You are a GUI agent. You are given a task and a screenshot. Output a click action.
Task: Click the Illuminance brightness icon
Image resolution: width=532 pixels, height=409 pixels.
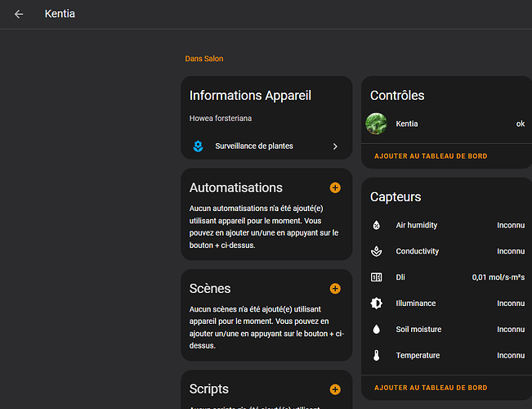(x=376, y=303)
